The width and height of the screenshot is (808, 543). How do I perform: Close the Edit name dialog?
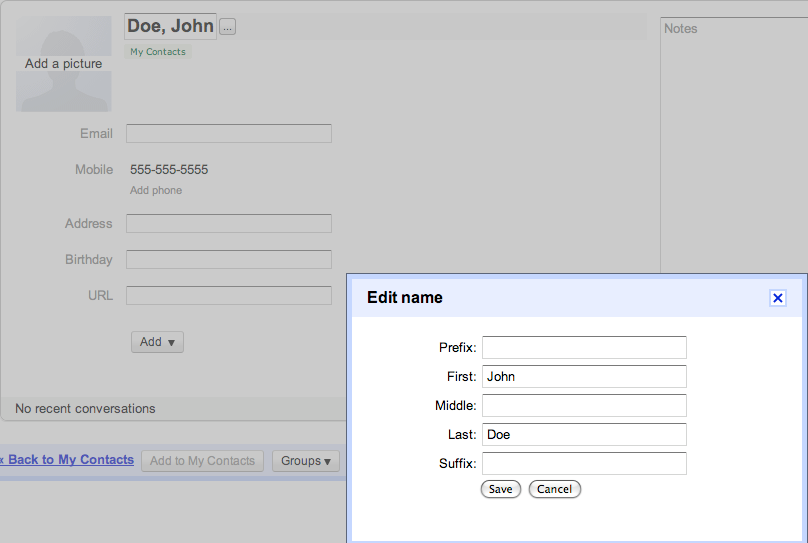point(777,298)
